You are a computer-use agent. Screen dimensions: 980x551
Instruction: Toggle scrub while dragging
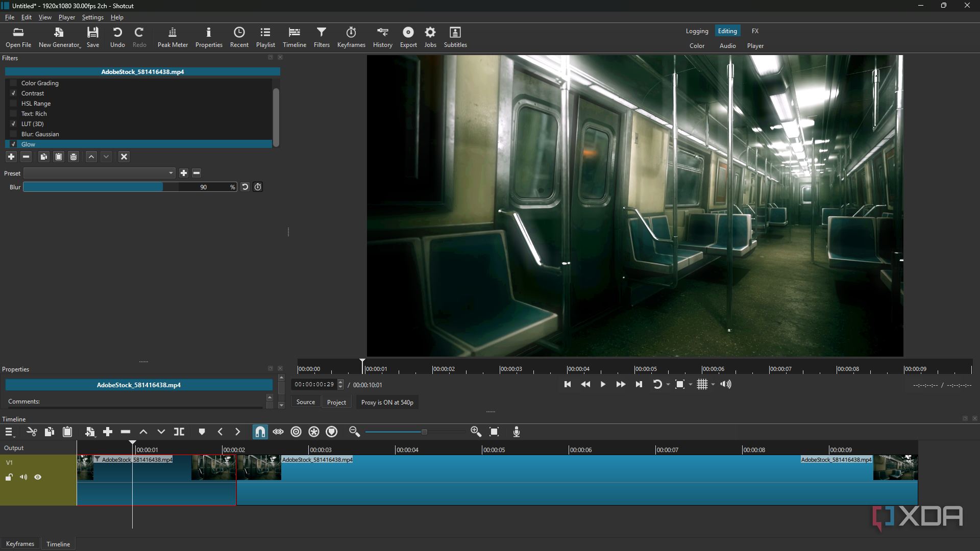point(278,432)
